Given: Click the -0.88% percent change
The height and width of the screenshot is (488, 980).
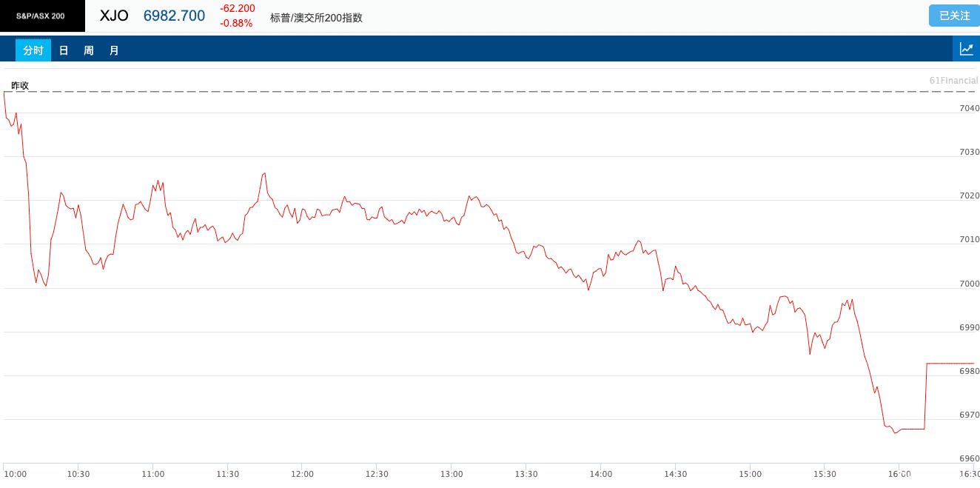Looking at the screenshot, I should [236, 24].
